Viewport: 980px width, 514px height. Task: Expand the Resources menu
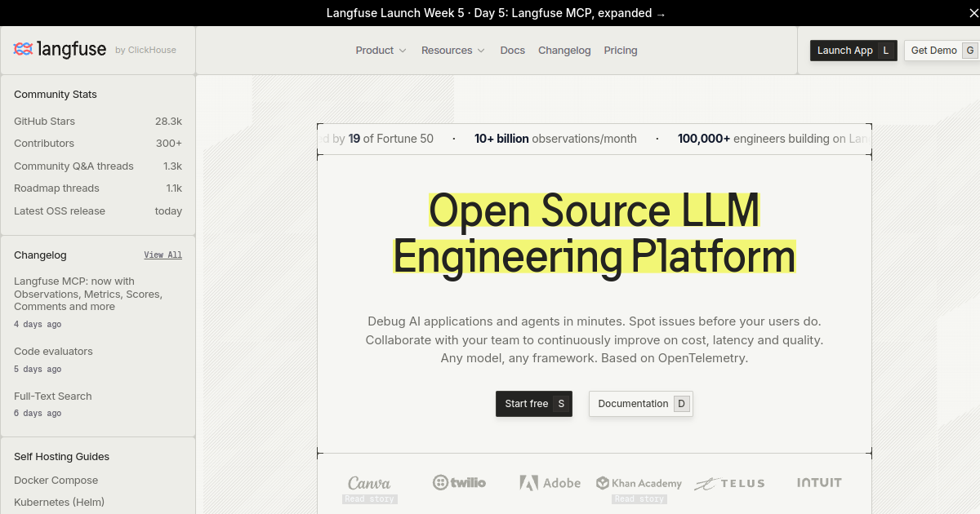pyautogui.click(x=453, y=51)
